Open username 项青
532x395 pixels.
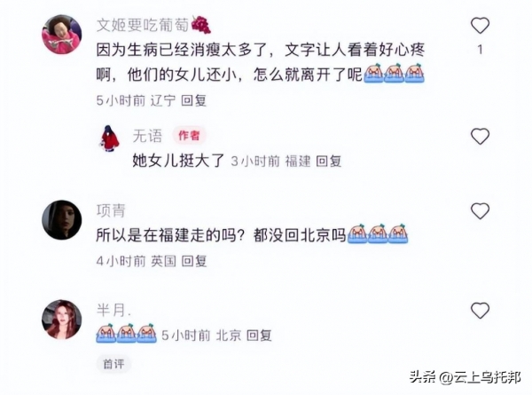pyautogui.click(x=111, y=210)
